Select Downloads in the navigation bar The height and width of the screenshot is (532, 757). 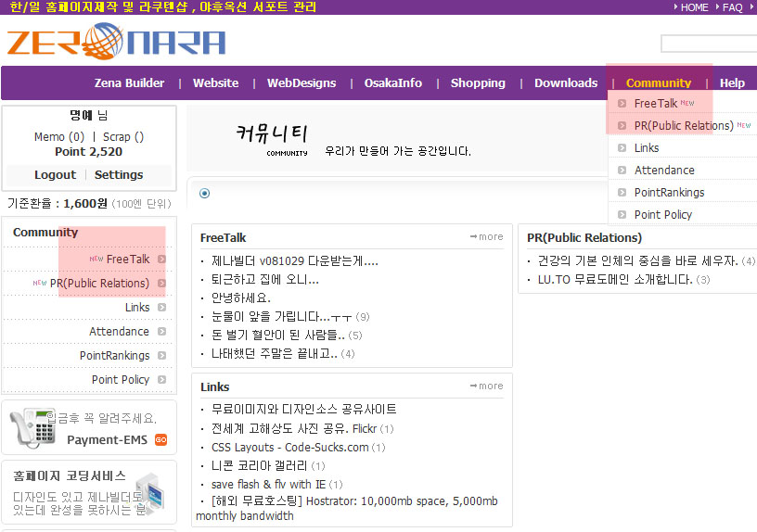coord(566,82)
